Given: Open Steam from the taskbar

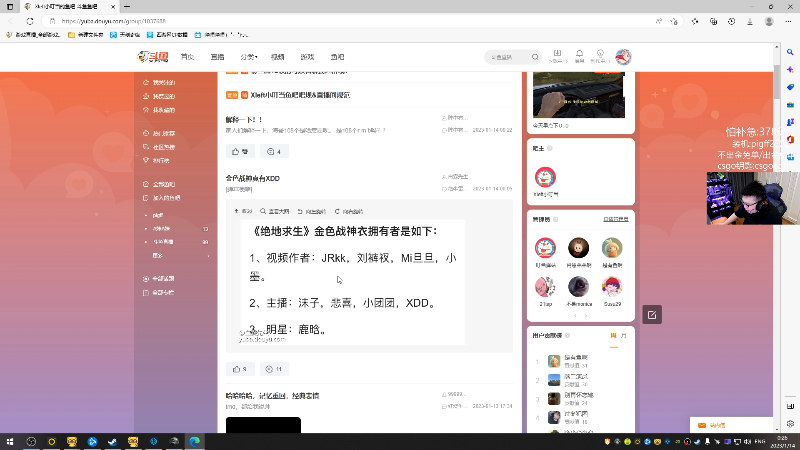Looking at the screenshot, I should click(x=112, y=441).
